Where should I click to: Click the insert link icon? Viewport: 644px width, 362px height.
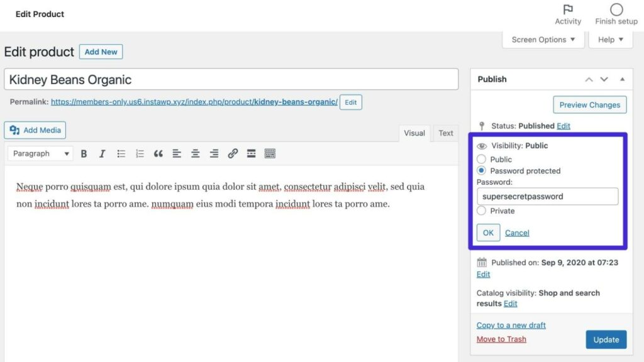tap(233, 154)
